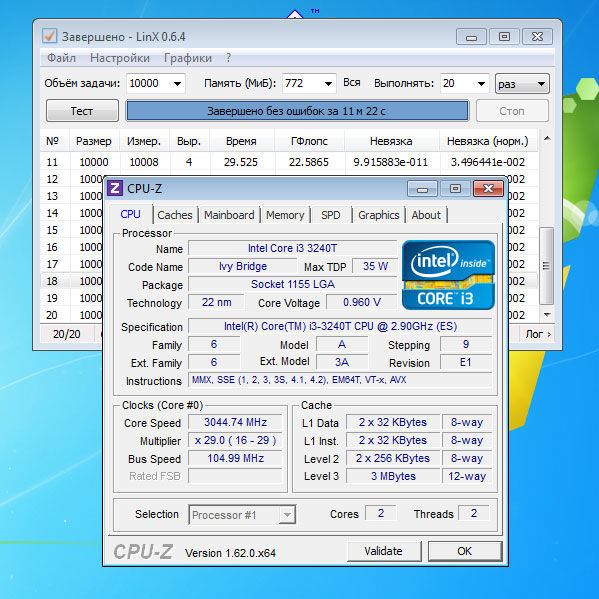Click the Intel Core i3 3240T name field
Screen dimensions: 599x599
[293, 248]
